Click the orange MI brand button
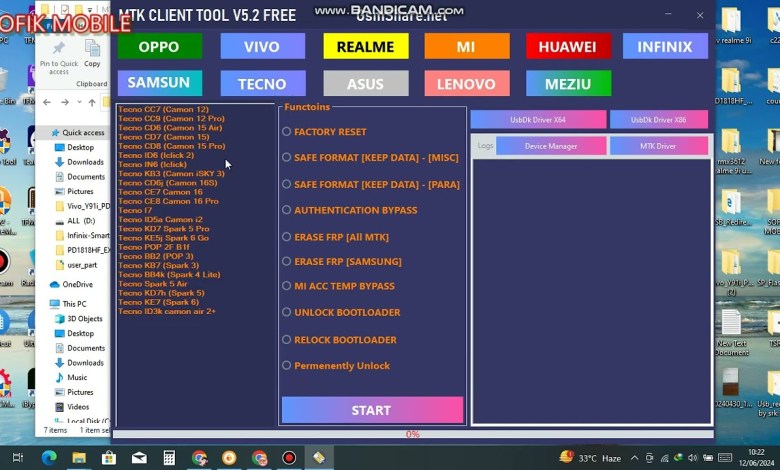Viewport: 780px width, 470px height. (467, 46)
